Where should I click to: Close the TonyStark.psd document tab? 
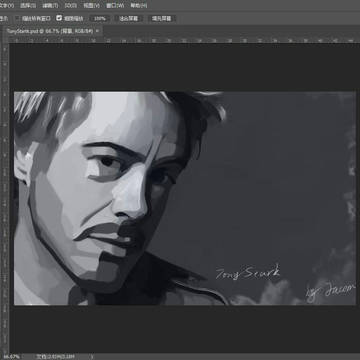97,31
